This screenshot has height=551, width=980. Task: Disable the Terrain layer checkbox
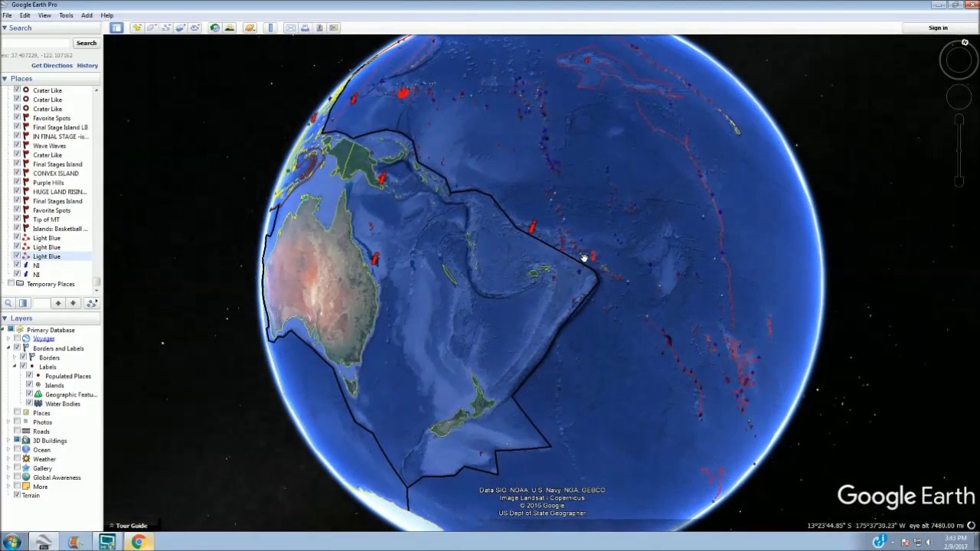17,495
